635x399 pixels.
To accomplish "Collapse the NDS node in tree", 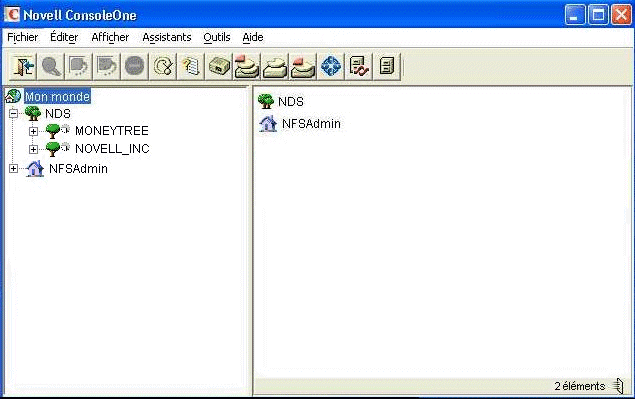I will (x=13, y=113).
